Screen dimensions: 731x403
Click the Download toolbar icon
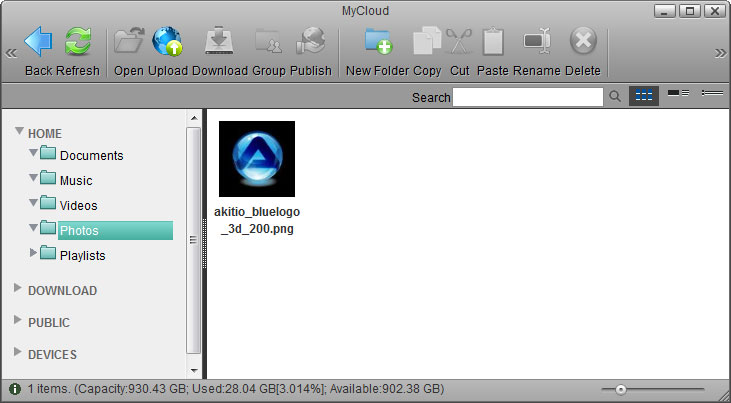[219, 42]
